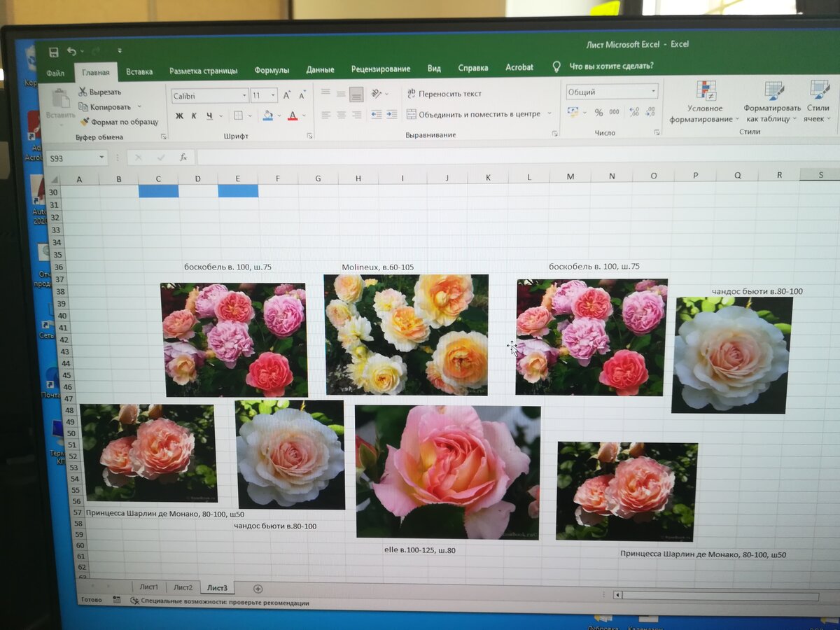Click the text orientation icon
Screen dimensions: 840x630
(x=377, y=93)
